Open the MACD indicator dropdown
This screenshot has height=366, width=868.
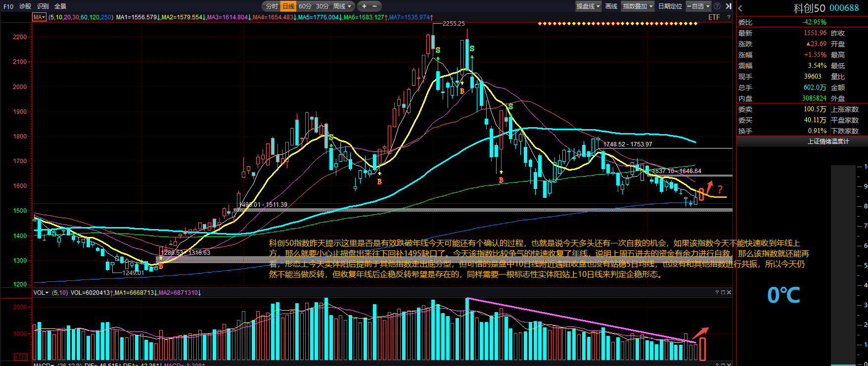pyautogui.click(x=44, y=365)
